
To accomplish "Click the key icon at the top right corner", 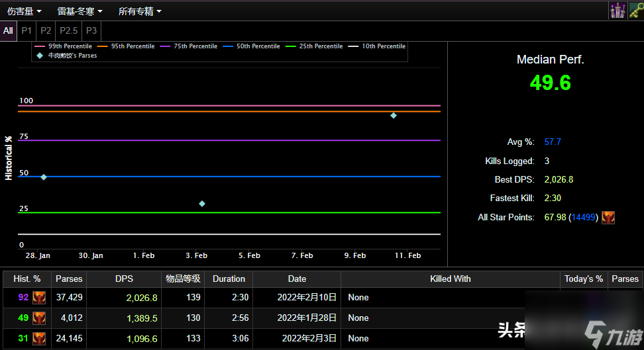I will pos(636,11).
